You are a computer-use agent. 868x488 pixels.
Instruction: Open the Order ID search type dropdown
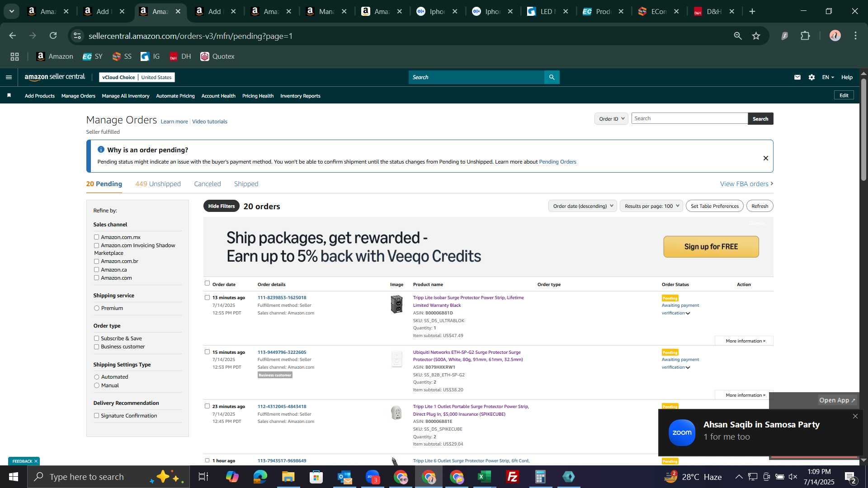[611, 118]
